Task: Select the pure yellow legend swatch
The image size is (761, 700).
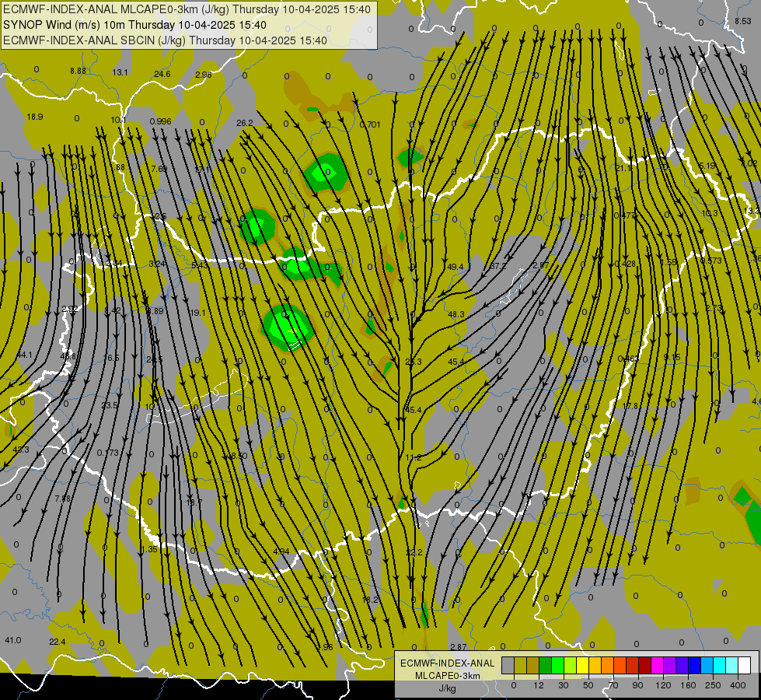Action: point(582,665)
